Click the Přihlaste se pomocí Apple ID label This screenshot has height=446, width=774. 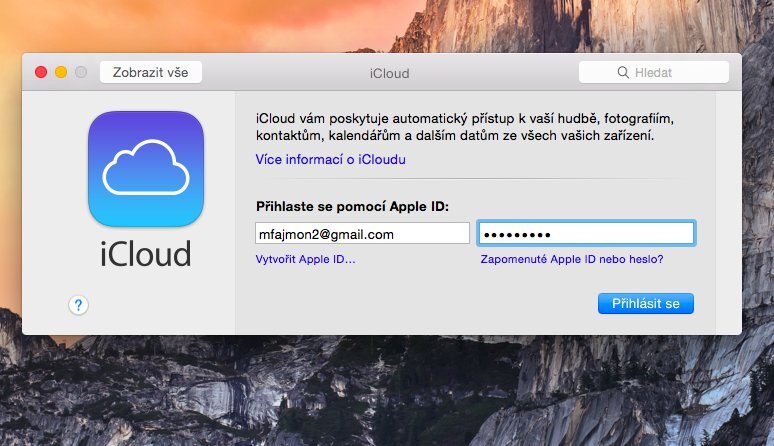352,206
